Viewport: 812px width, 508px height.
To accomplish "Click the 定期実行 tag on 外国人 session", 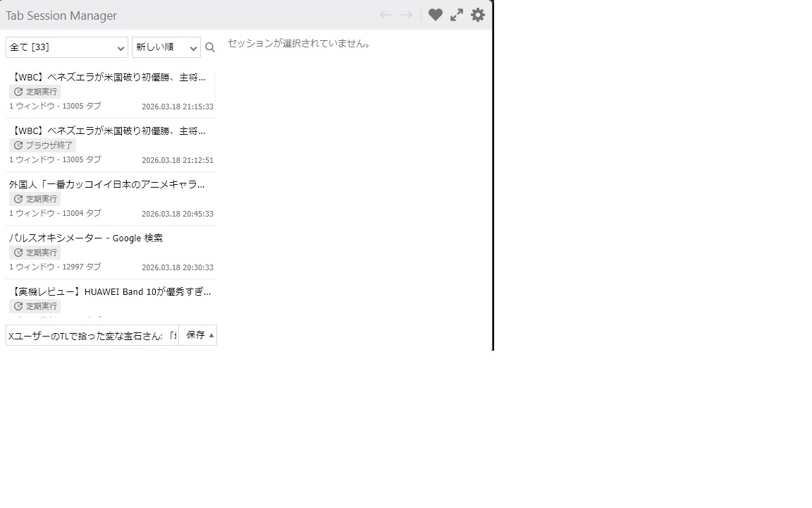I will [x=35, y=199].
